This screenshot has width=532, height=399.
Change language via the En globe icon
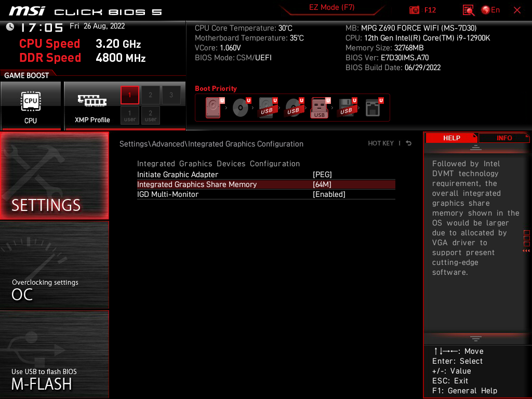[490, 10]
